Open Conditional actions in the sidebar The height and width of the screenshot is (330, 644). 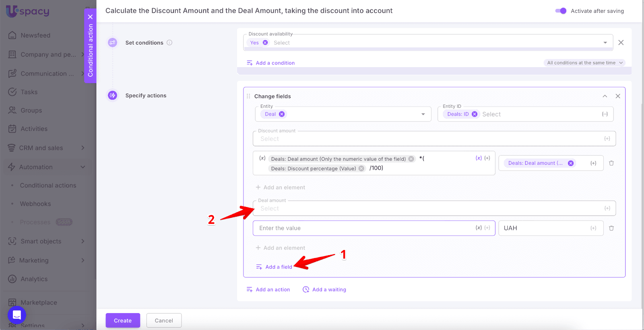pyautogui.click(x=48, y=185)
